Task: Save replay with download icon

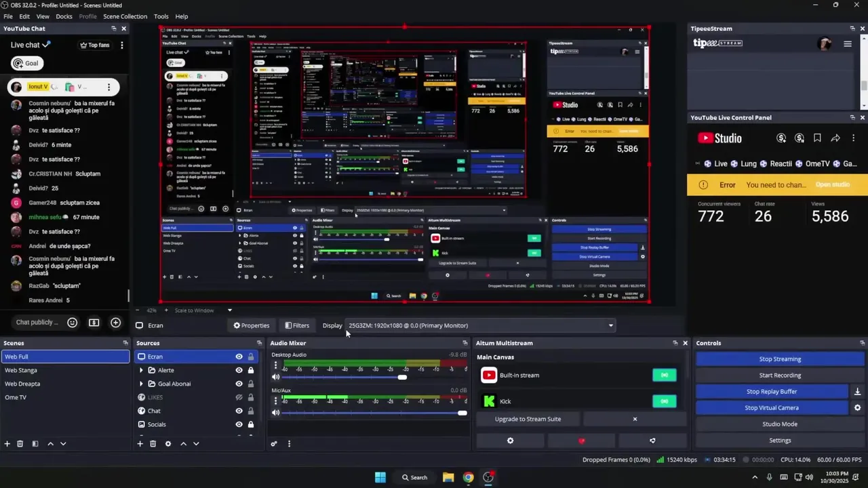Action: point(857,392)
